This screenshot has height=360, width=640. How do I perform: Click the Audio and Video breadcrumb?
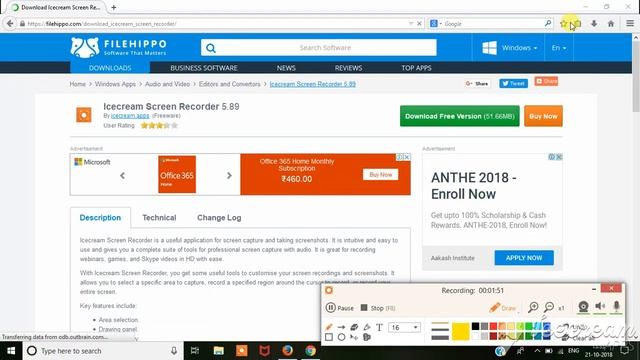167,84
